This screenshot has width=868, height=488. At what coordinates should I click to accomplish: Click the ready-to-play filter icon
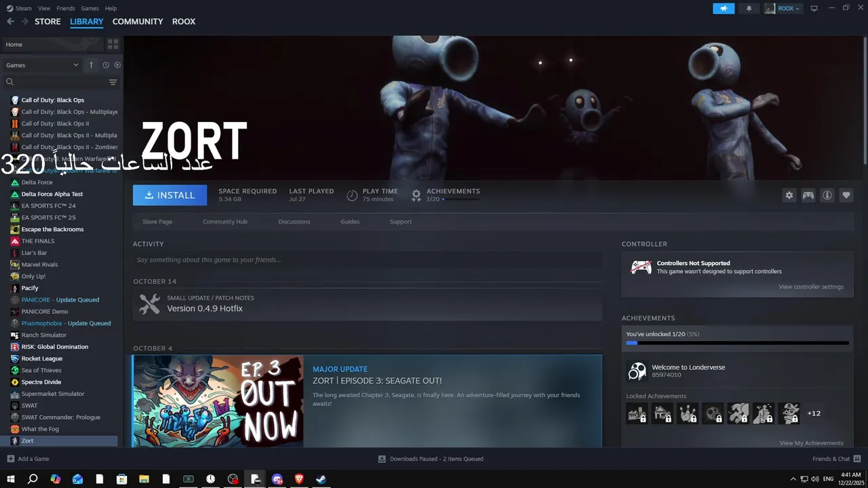pos(117,65)
